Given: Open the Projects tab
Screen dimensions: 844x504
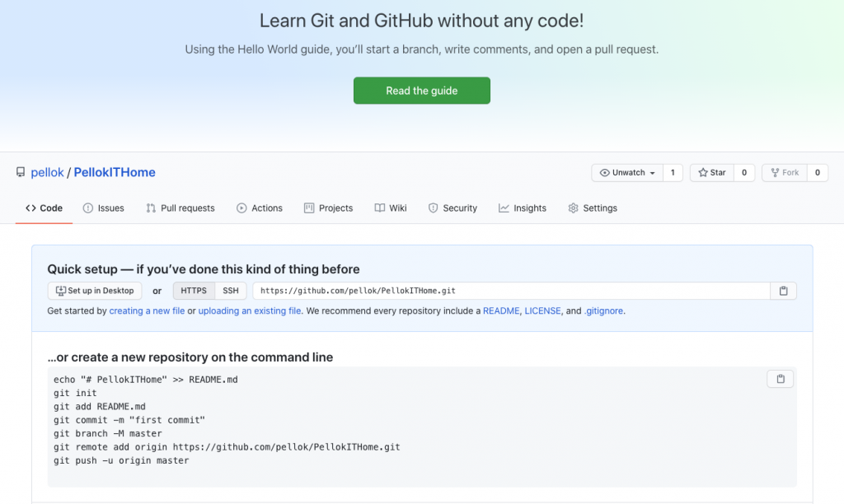Looking at the screenshot, I should 328,208.
